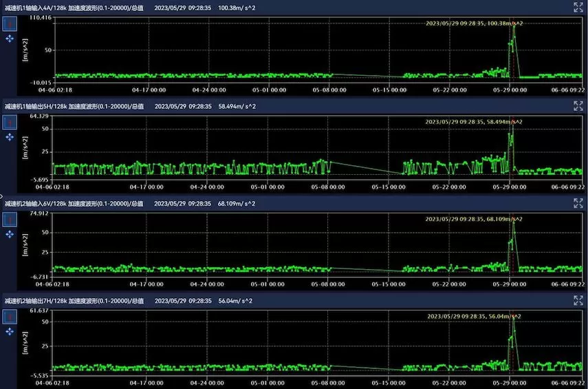Click the four-arrow move icon on 减速机1轴输入4A chart

pos(10,39)
